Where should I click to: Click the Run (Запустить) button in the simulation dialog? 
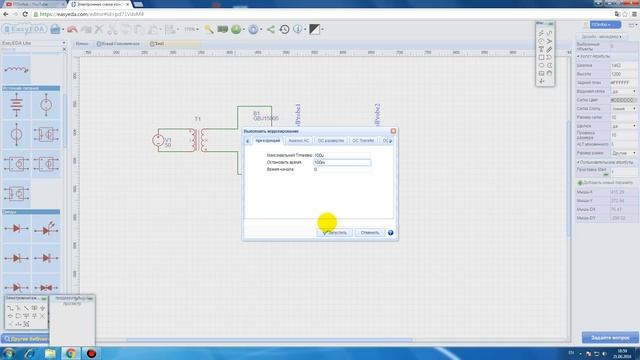(x=334, y=233)
